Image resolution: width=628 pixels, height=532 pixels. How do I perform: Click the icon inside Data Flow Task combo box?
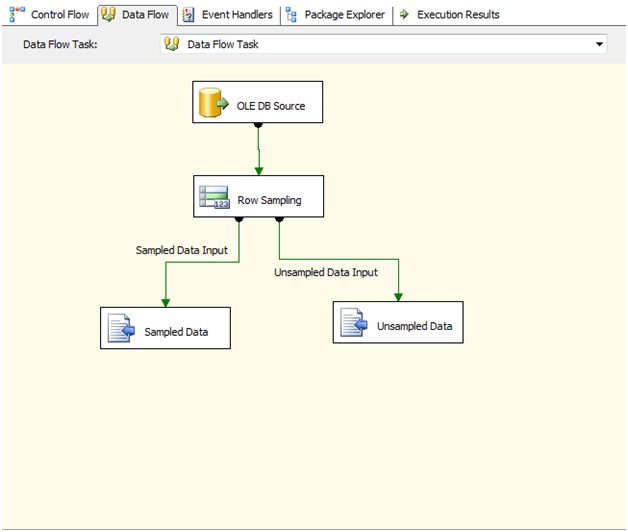[x=172, y=44]
